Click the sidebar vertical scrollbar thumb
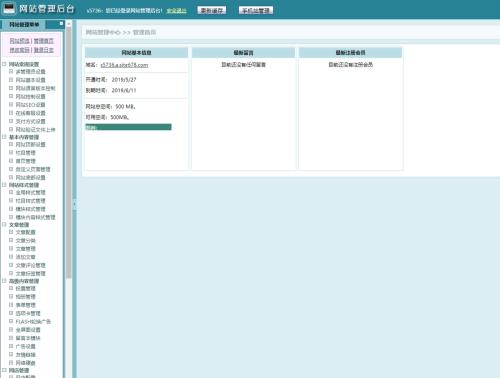 69,153
